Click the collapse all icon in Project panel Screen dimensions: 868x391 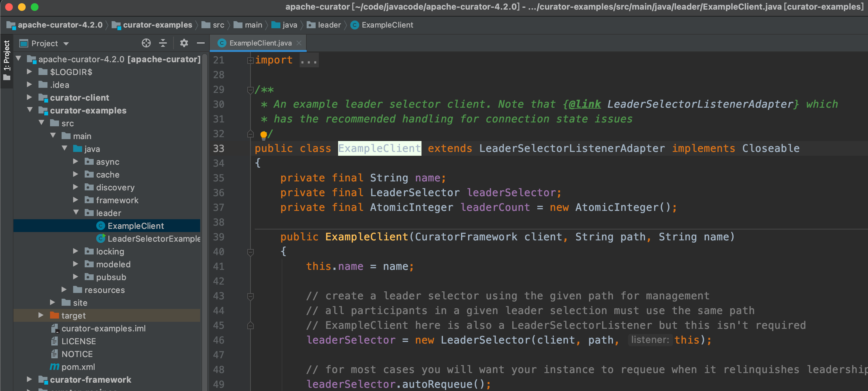click(163, 43)
